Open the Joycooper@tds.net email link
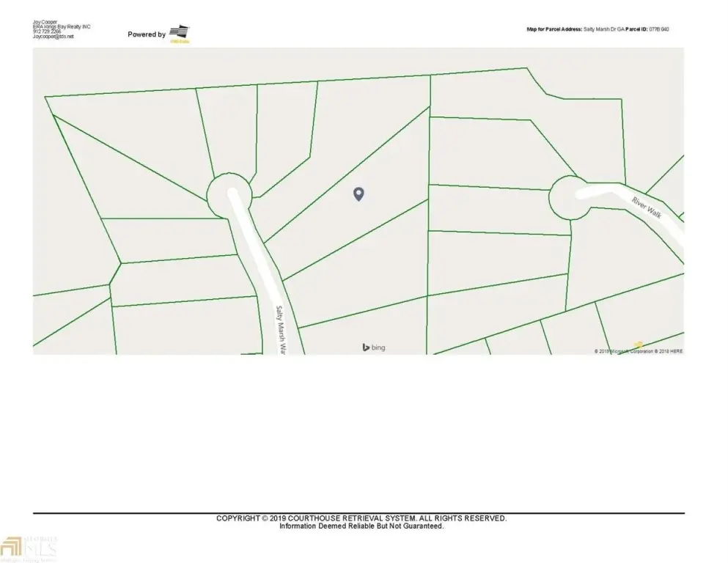Viewport: 728px width, 563px height. coord(54,36)
